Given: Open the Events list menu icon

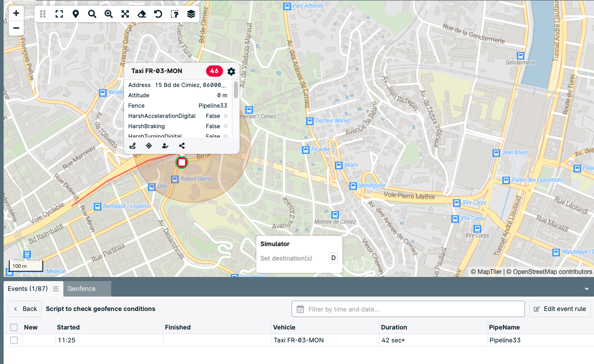Looking at the screenshot, I should coord(56,289).
